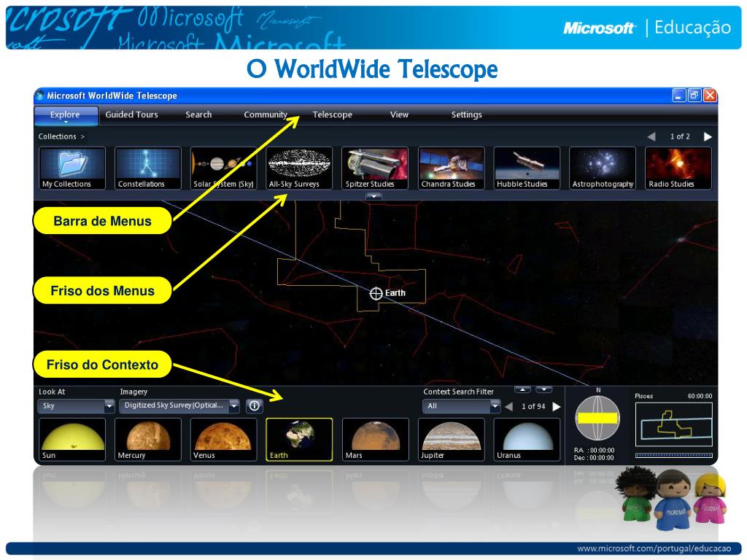The height and width of the screenshot is (560, 747).
Task: Click the Microsoft WorldWide Telescope title icon
Action: (39, 96)
